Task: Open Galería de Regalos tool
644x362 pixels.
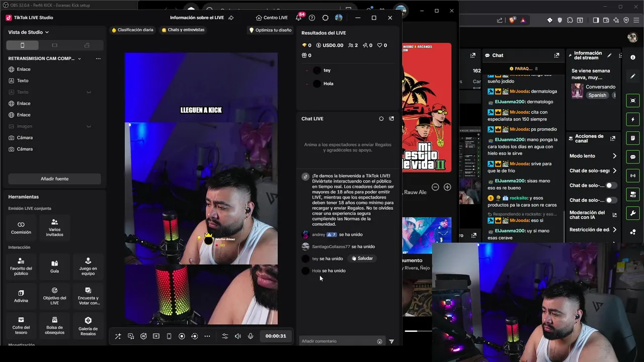Action: [x=88, y=326]
